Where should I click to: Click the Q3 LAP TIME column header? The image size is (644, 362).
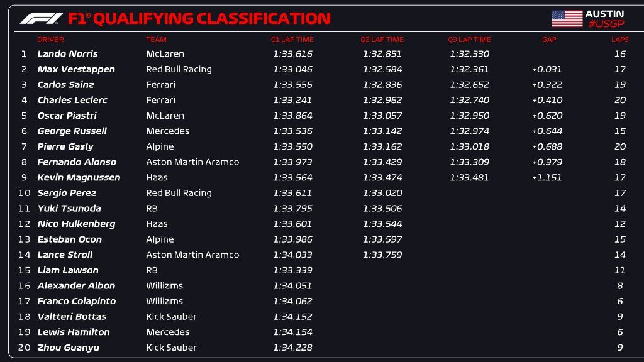click(x=469, y=40)
